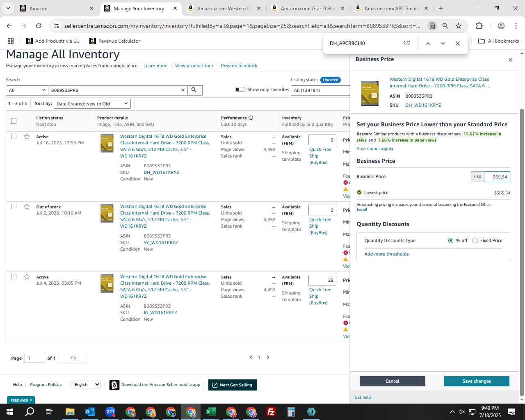Open Provide feedback link

pos(239,66)
